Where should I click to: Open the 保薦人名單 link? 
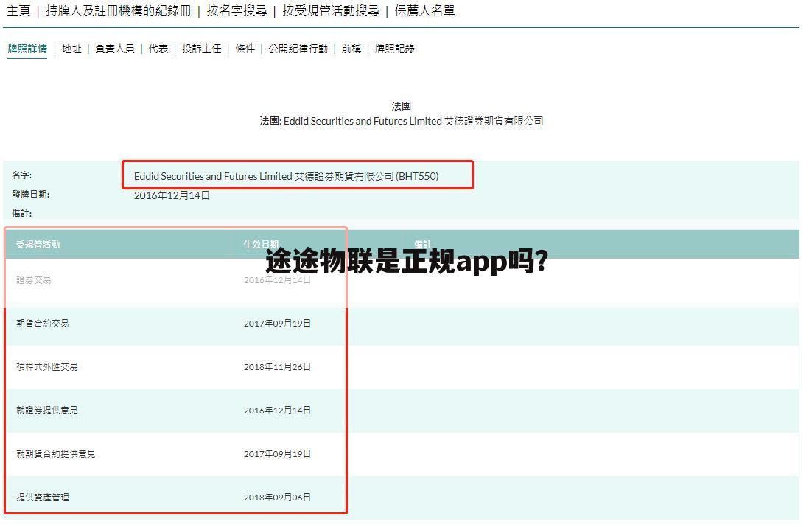tap(424, 11)
